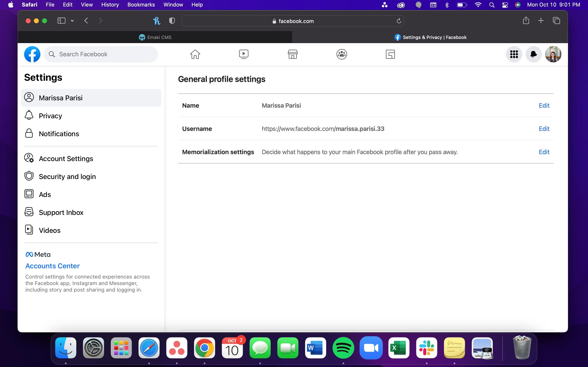Open the Notifications settings section

point(59,134)
